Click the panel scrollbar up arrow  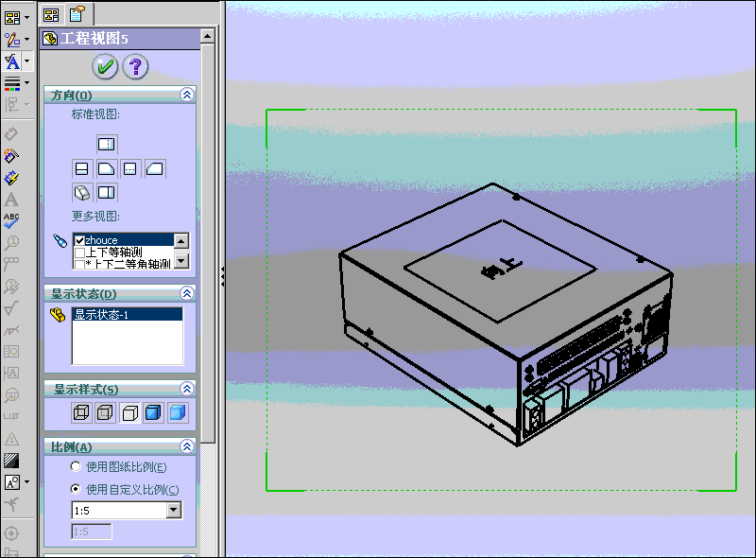click(x=207, y=36)
